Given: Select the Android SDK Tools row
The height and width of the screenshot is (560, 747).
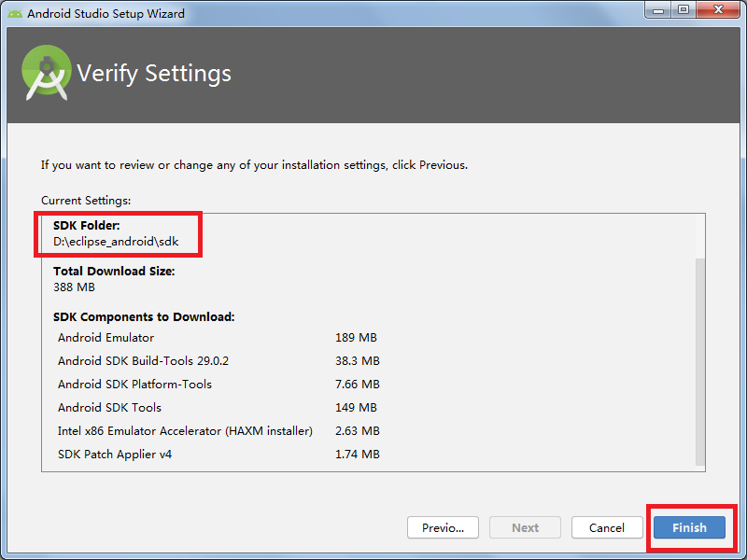Looking at the screenshot, I should [x=218, y=407].
